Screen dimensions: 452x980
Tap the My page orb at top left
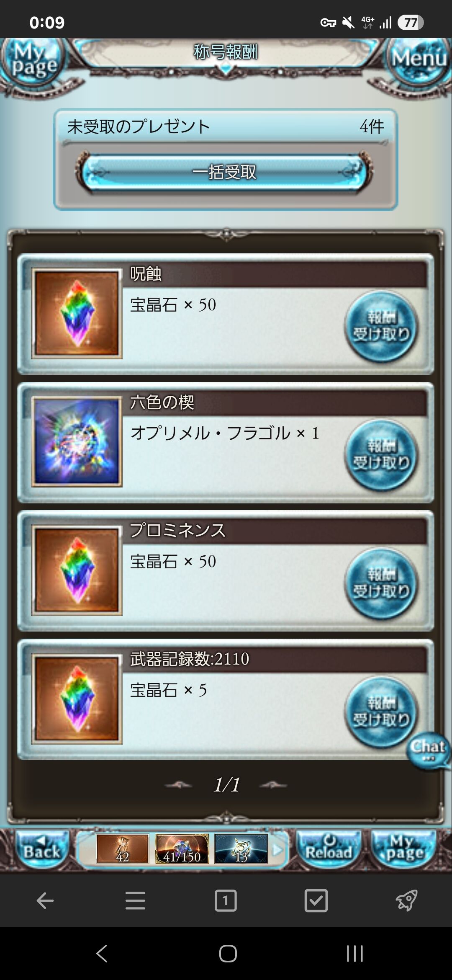(x=33, y=62)
